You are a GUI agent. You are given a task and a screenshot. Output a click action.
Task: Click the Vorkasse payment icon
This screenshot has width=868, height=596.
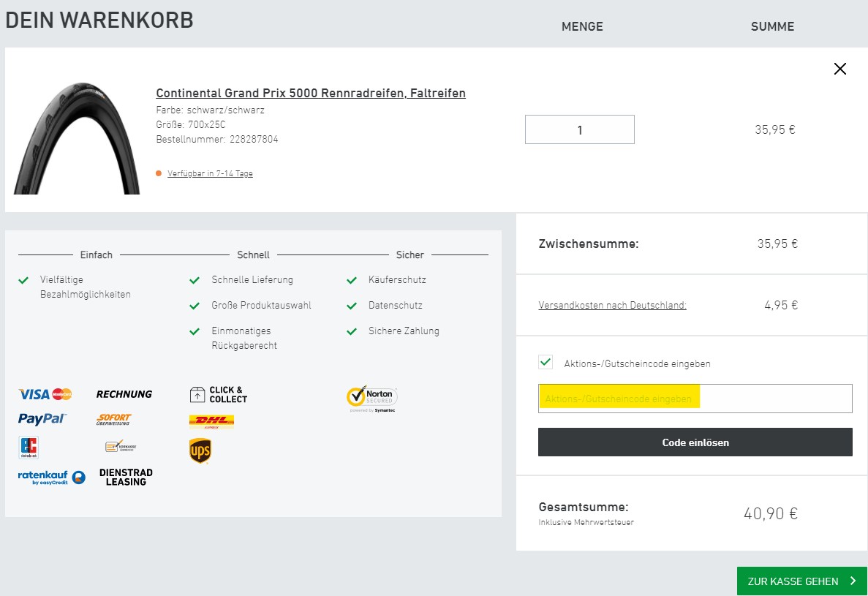click(121, 446)
